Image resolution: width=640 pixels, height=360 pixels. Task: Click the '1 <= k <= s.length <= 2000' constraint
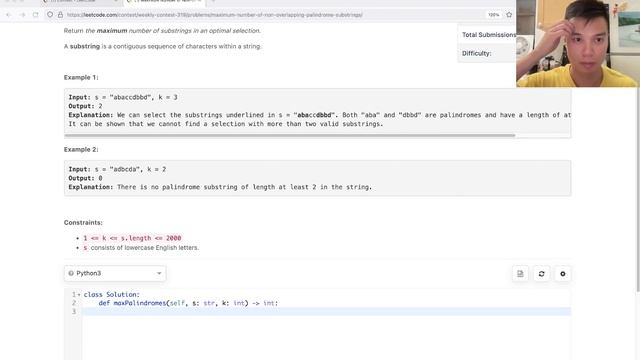[132, 238]
